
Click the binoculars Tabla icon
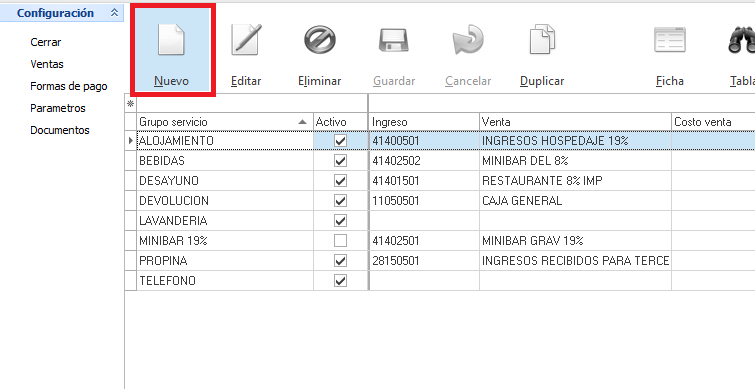click(x=742, y=40)
